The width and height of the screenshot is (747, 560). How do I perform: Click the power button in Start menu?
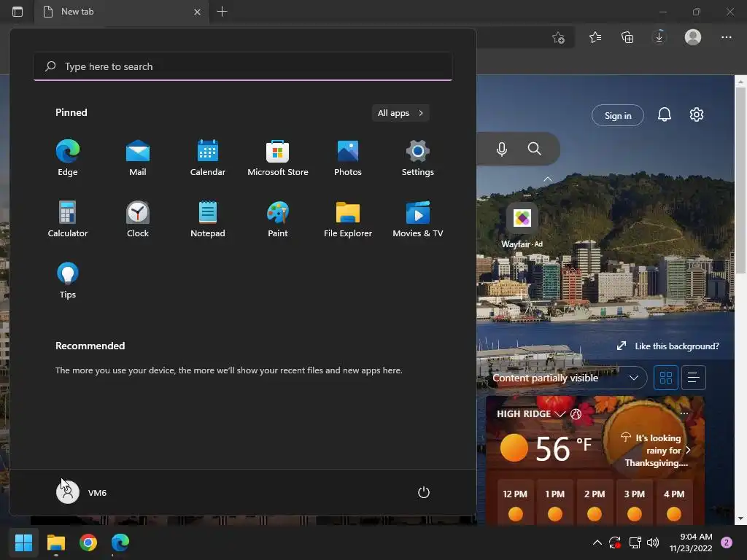click(x=424, y=492)
